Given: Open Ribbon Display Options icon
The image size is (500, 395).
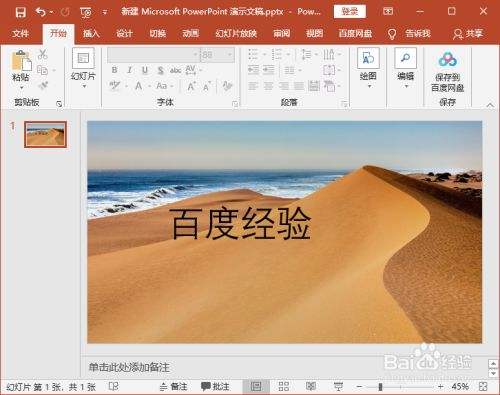Looking at the screenshot, I should click(388, 12).
